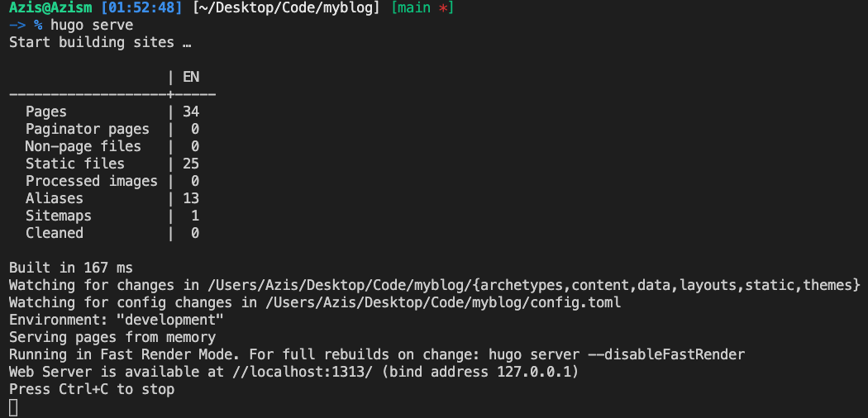Viewport: 868px width, 418px height.
Task: Click the 'main' branch name in prompt
Action: tap(415, 8)
